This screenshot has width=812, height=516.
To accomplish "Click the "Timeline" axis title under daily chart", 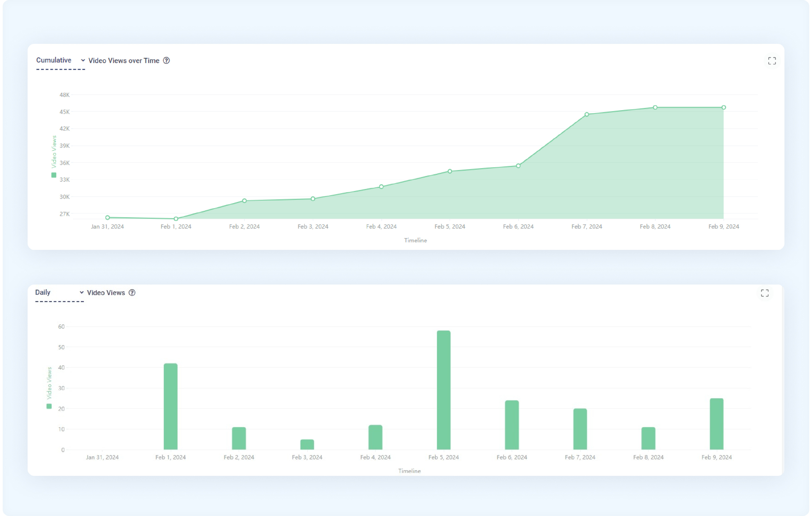I will click(409, 471).
